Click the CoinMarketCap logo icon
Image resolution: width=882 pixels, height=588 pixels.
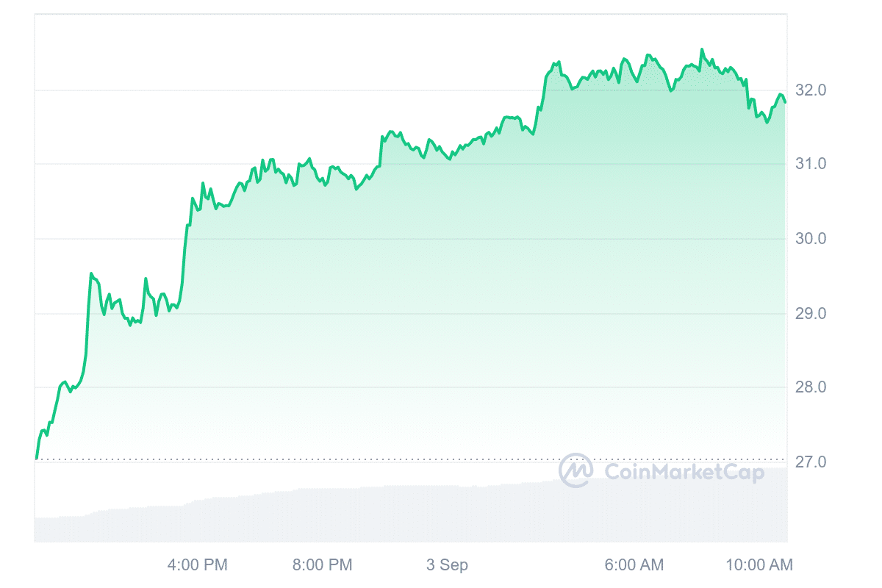coord(576,470)
